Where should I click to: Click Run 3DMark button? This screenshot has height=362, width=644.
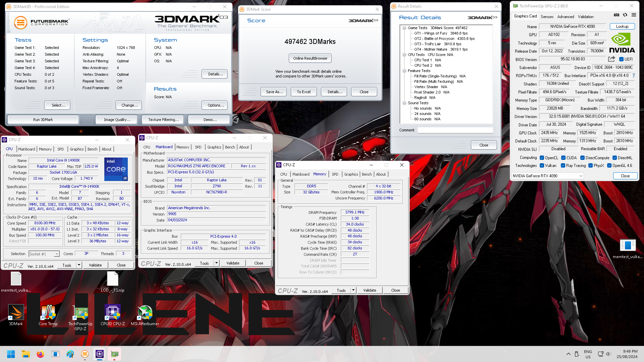pyautogui.click(x=43, y=120)
